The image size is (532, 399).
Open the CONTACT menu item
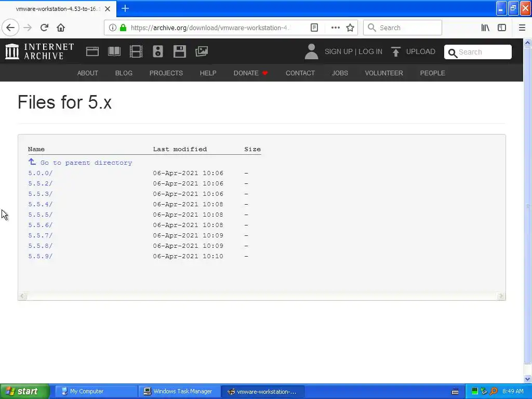tap(300, 73)
